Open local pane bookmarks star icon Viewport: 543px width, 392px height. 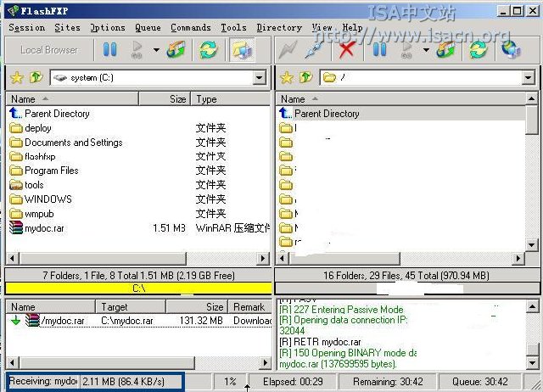tap(17, 77)
